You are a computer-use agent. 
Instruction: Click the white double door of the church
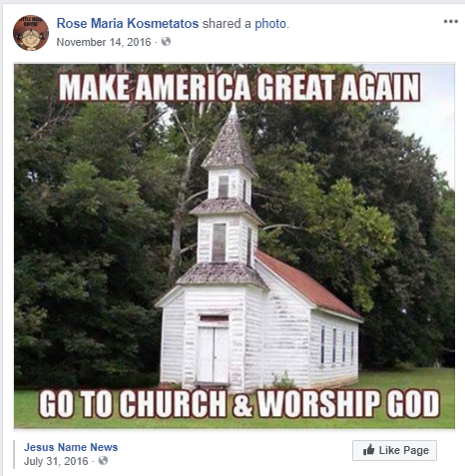[213, 354]
